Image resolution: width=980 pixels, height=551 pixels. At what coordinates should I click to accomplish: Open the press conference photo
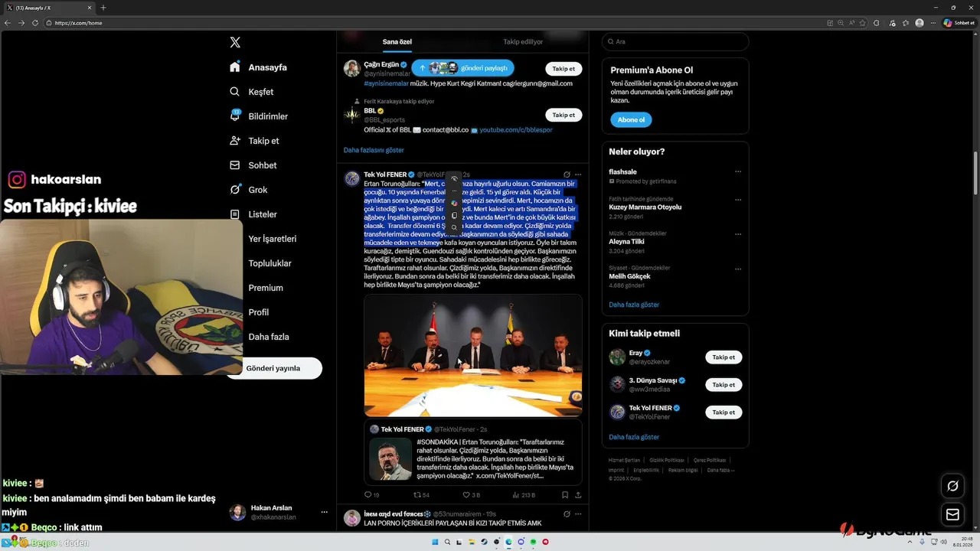(x=472, y=356)
